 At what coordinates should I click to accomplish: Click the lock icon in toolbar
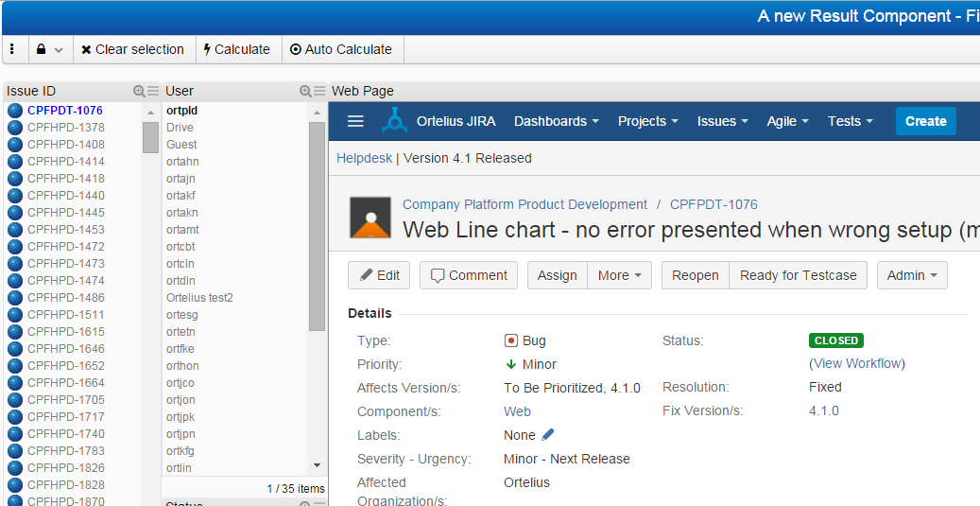pos(42,49)
